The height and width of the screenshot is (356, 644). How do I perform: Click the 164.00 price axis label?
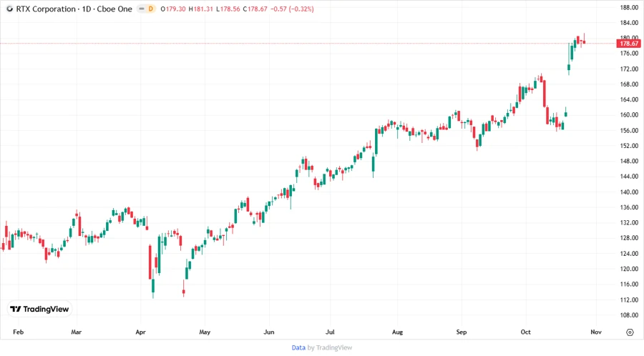629,99
